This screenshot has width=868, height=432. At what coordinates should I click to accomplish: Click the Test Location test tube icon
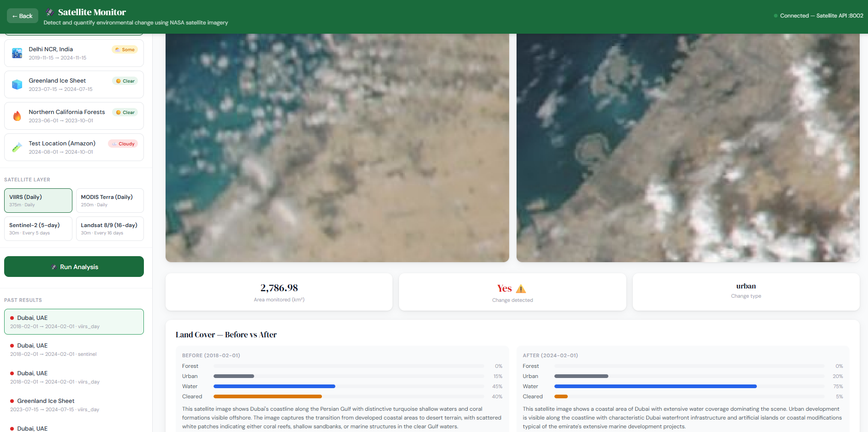tap(17, 148)
